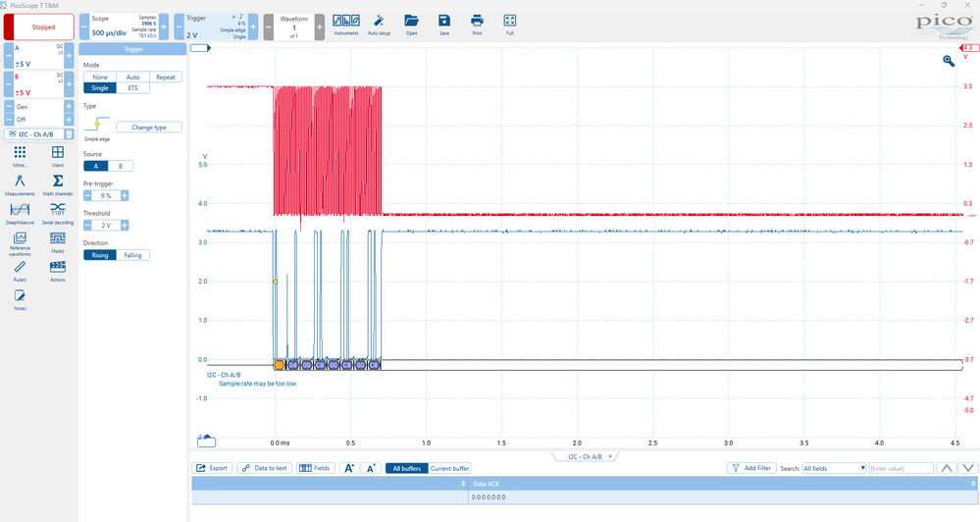Switch to Current buffer view

tap(449, 468)
